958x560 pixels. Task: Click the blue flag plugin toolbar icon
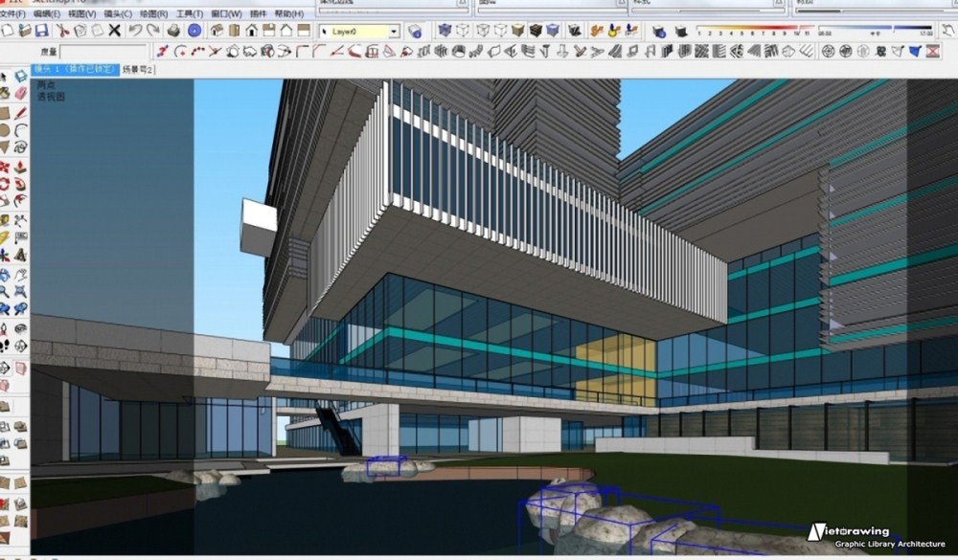coord(915,52)
